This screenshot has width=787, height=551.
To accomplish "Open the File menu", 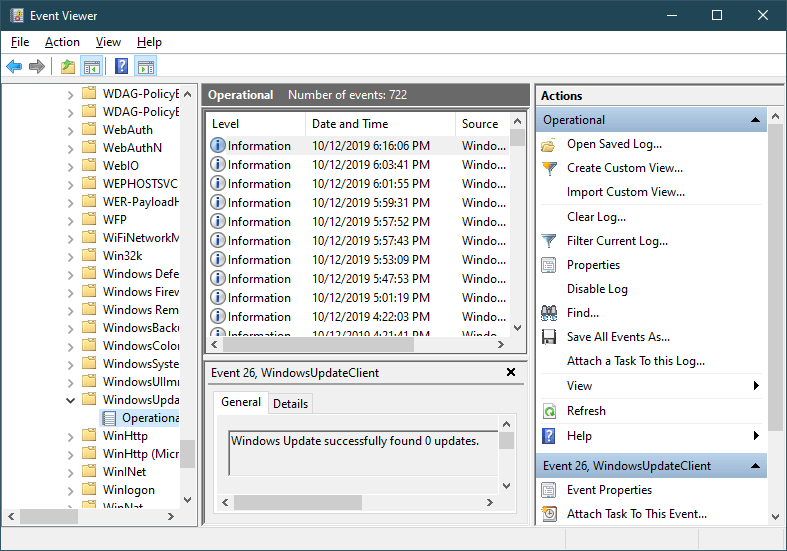I will [20, 42].
